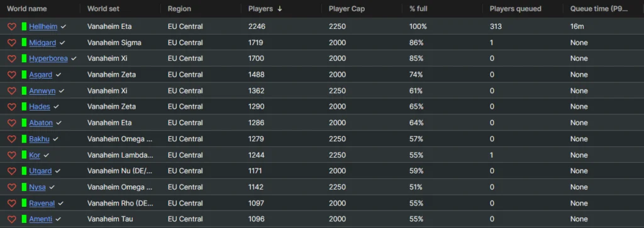Open the Utgard world link
The height and width of the screenshot is (228, 644).
coord(40,171)
